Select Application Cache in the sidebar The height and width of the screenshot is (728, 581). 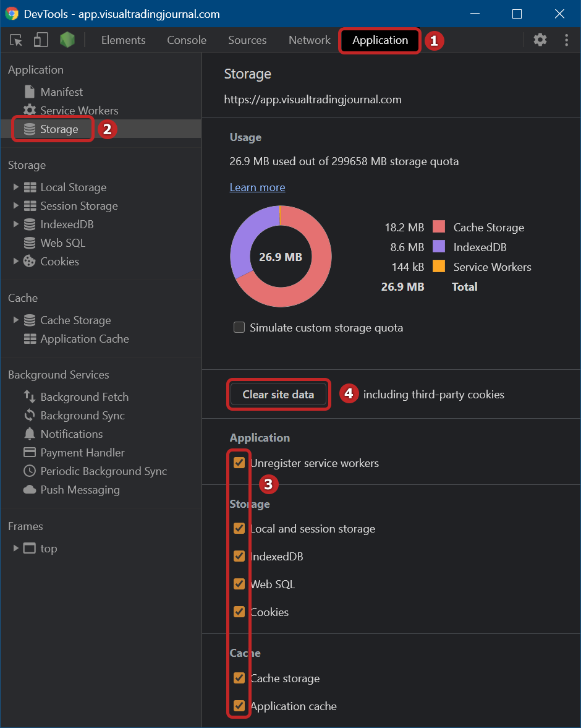[x=85, y=339]
